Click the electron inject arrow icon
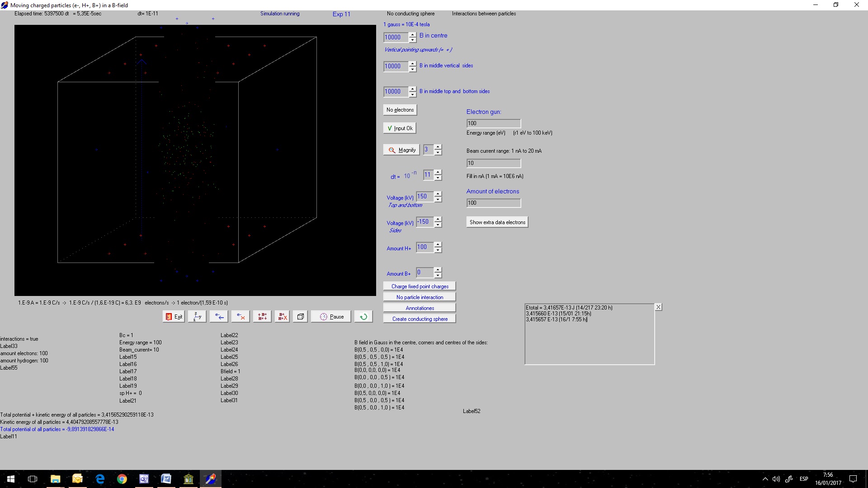Screen dimensions: 868x488 [x=219, y=317]
